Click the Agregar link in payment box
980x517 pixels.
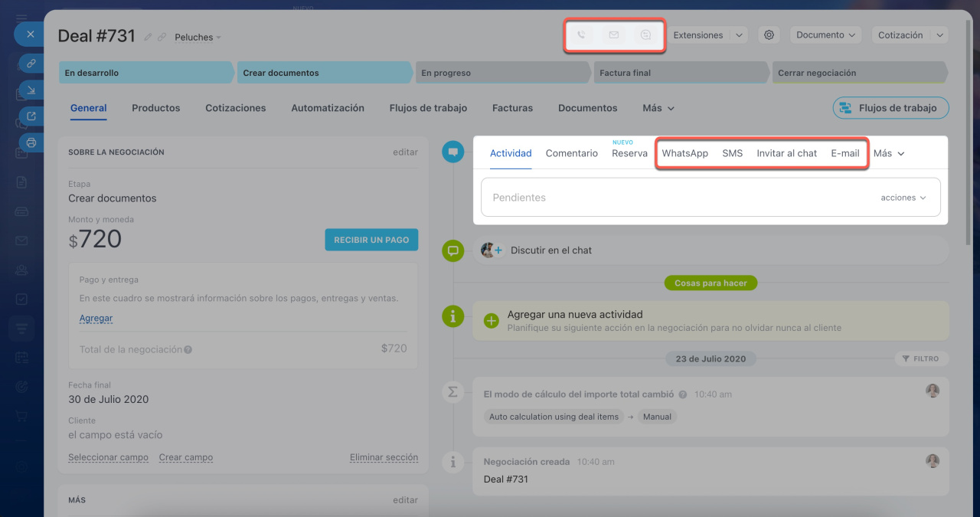click(x=96, y=318)
